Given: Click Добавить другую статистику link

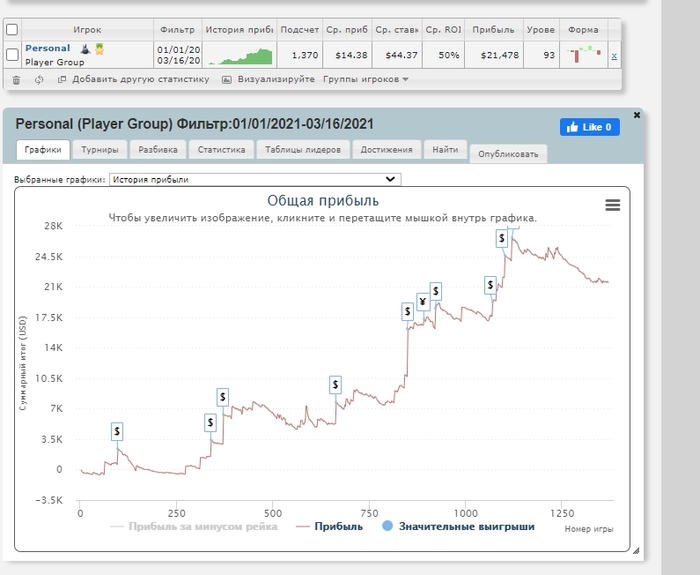Looking at the screenshot, I should tap(141, 79).
